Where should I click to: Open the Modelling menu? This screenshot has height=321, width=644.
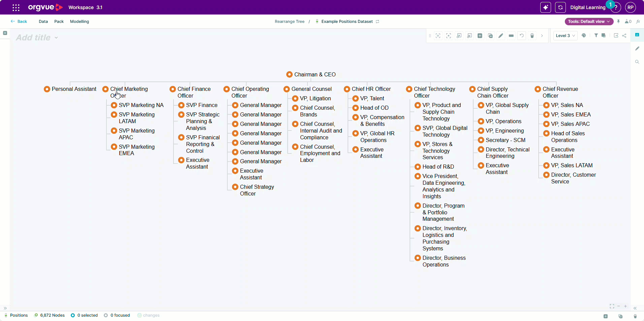click(x=79, y=22)
